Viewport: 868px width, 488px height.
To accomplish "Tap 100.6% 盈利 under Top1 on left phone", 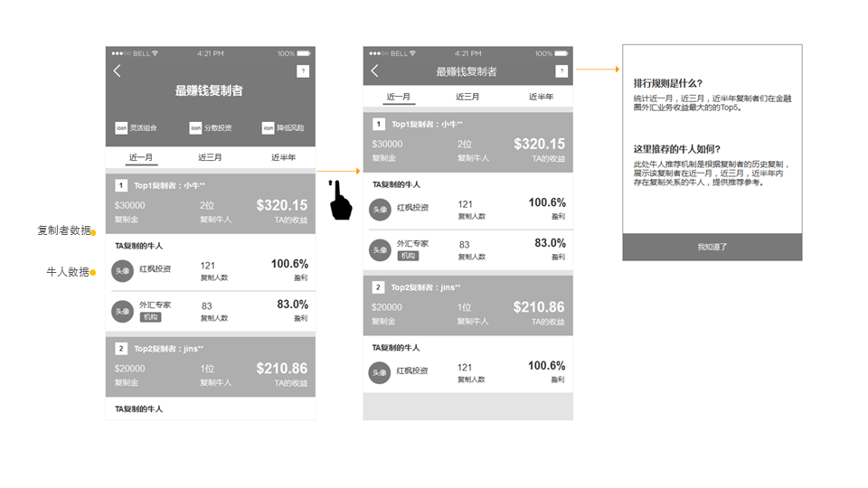I will coord(289,264).
